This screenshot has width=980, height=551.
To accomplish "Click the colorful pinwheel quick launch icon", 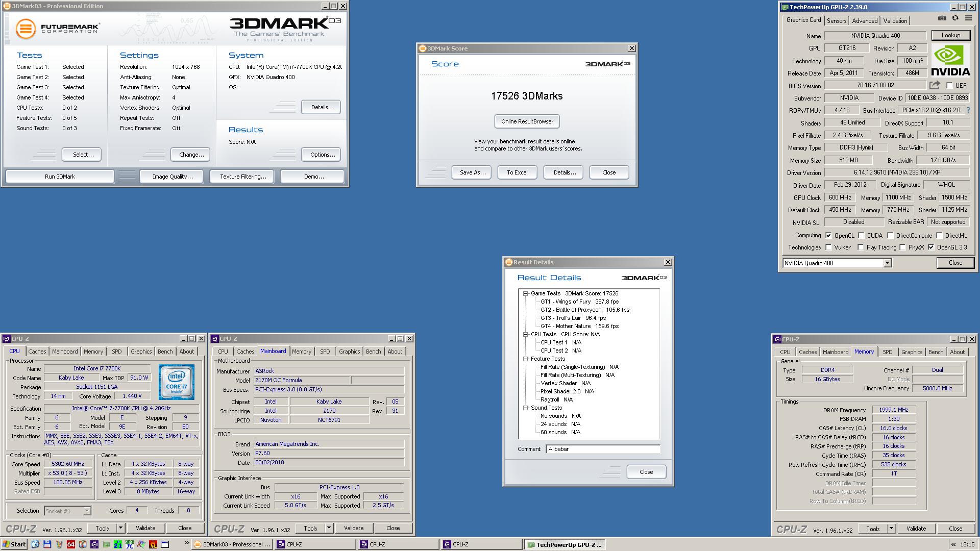I will coord(141,544).
